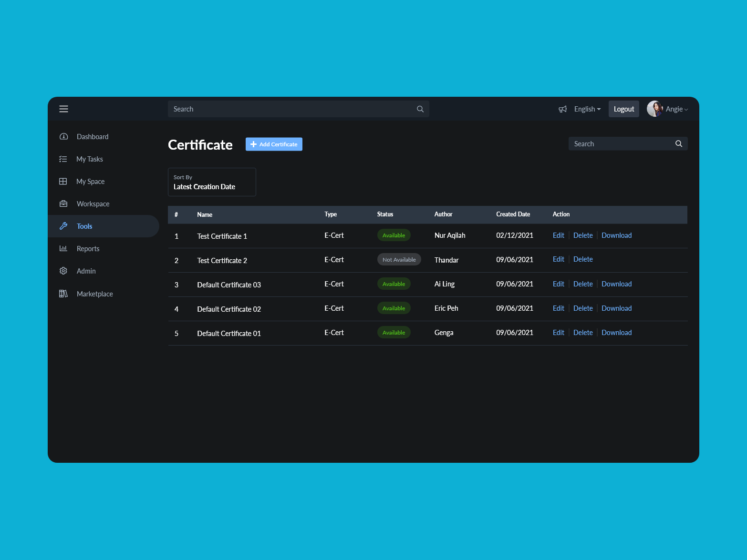This screenshot has height=560, width=747.
Task: Open the Sort By Latest Creation Date dropdown
Action: (212, 182)
